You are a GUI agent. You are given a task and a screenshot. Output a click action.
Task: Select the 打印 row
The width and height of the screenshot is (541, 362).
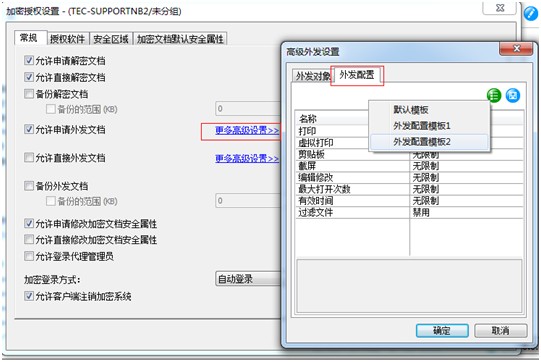click(409, 131)
